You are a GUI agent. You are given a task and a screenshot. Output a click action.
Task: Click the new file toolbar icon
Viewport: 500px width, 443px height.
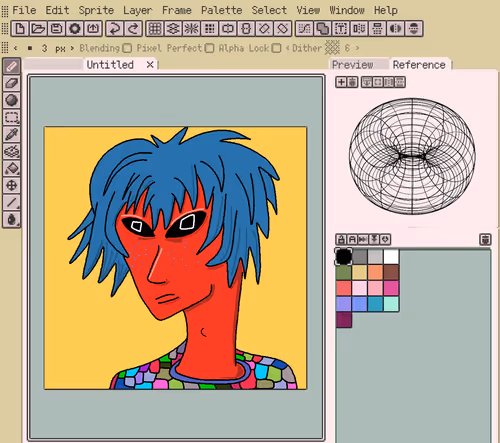click(20, 29)
